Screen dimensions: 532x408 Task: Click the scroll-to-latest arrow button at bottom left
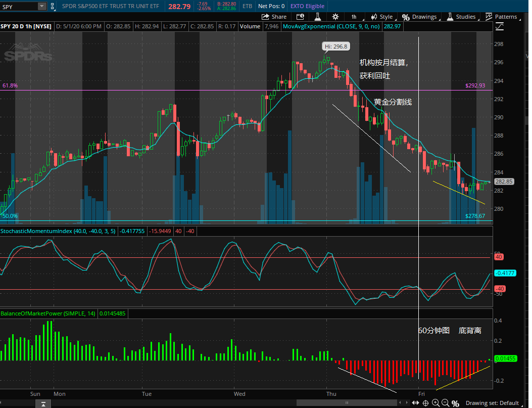coord(43,404)
